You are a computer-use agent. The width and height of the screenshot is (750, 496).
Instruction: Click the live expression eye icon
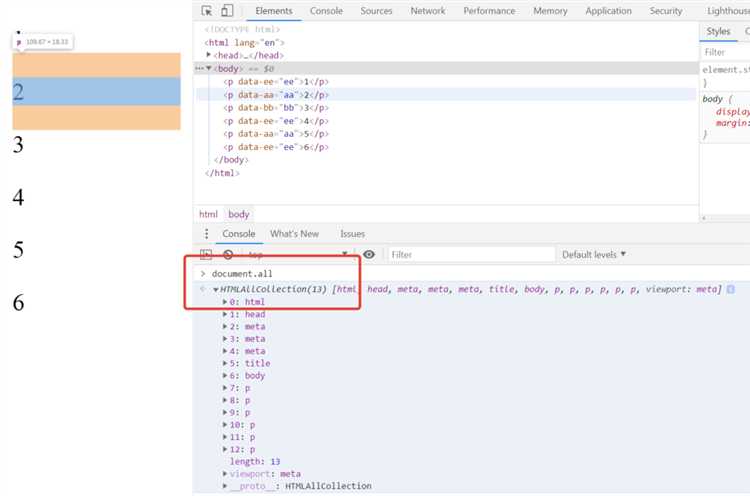369,254
